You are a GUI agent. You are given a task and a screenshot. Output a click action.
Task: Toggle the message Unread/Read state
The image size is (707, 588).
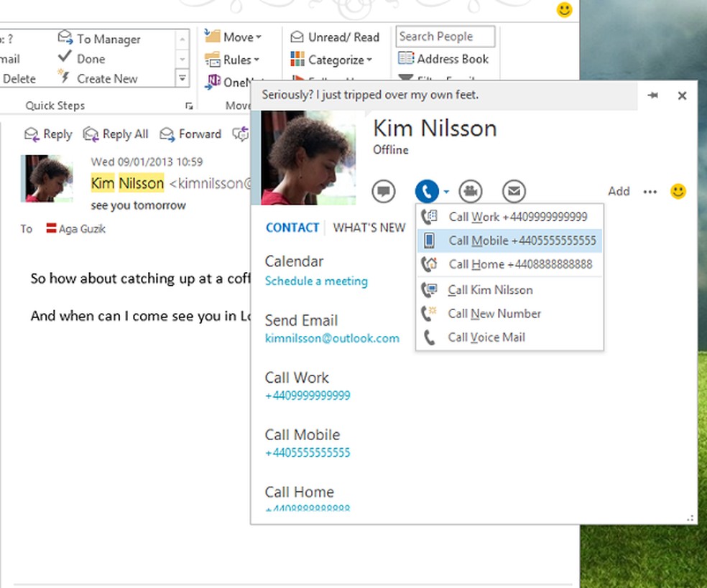(334, 37)
